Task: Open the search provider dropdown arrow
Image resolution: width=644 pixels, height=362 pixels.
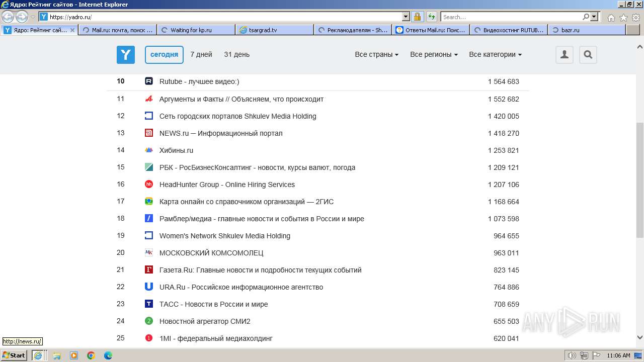Action: click(594, 17)
